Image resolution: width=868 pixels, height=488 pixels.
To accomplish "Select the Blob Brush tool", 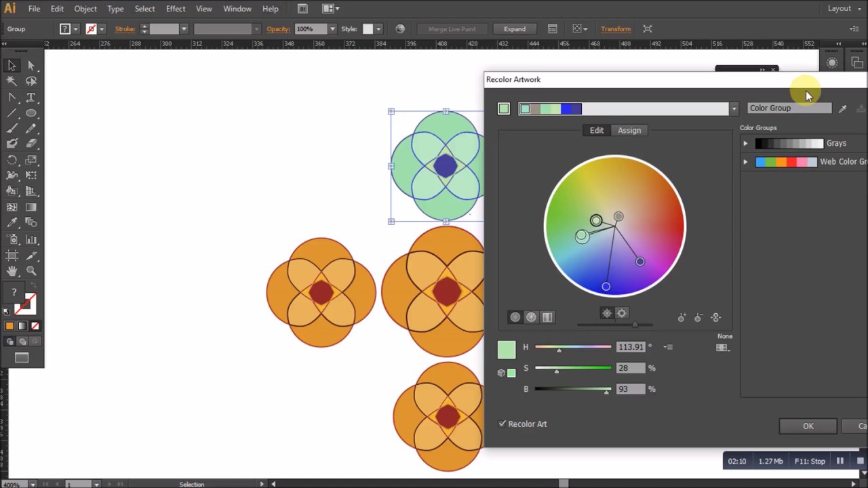I will click(x=12, y=143).
